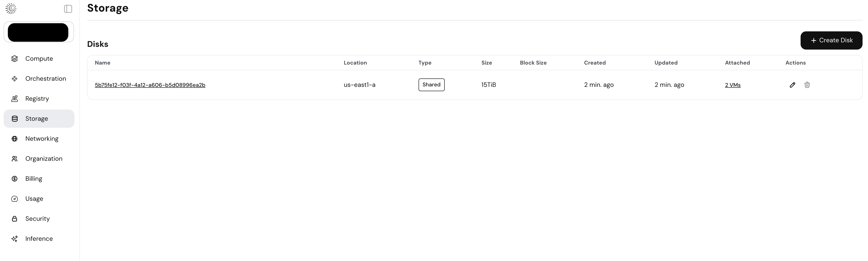Click the Created "2 min. ago" cell
The image size is (868, 261).
pos(599,85)
